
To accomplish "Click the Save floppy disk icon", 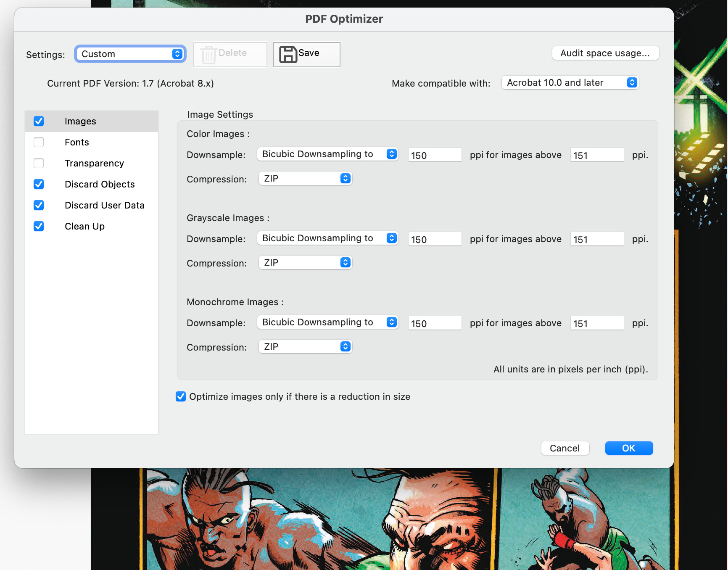I will [288, 55].
